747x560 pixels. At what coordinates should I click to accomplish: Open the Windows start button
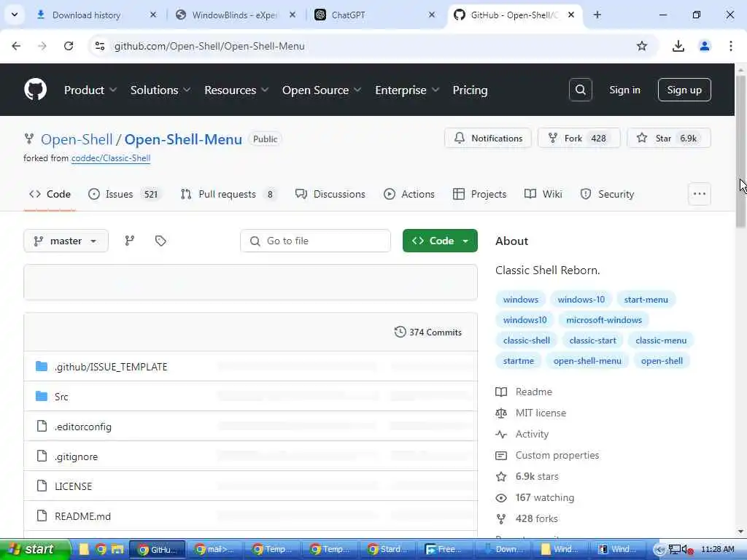[x=35, y=549]
